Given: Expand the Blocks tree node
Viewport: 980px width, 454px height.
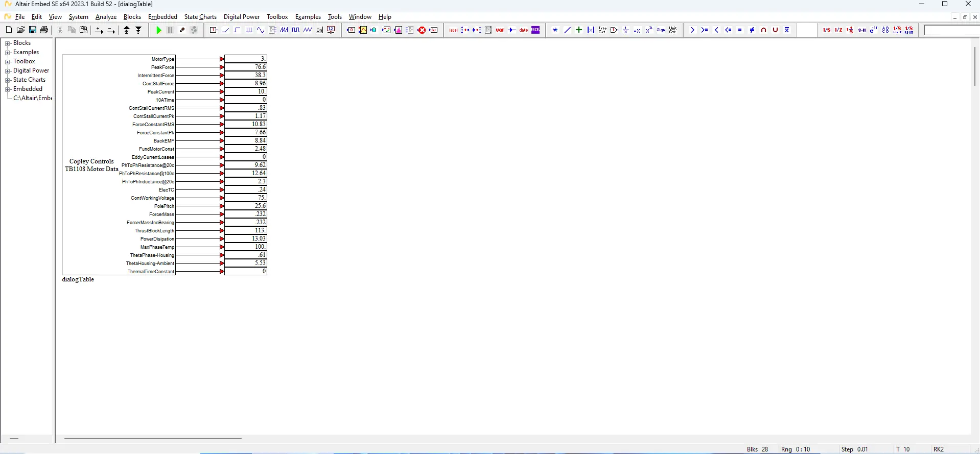Looking at the screenshot, I should coord(8,43).
